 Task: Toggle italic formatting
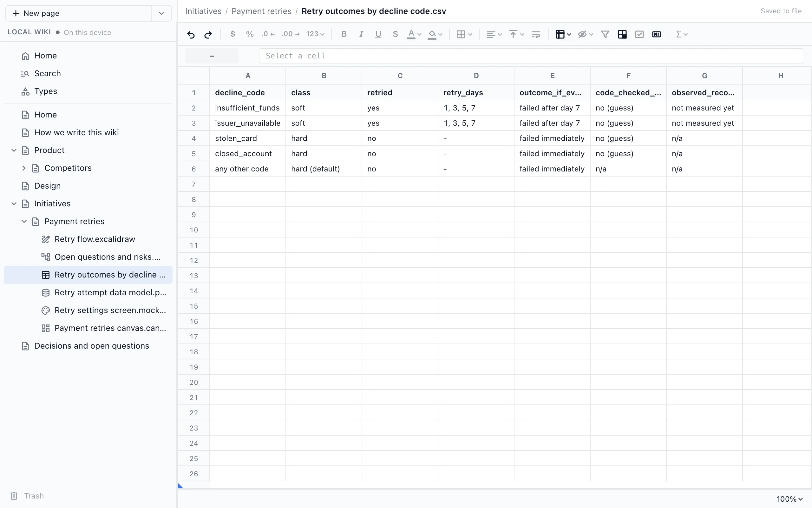(361, 34)
